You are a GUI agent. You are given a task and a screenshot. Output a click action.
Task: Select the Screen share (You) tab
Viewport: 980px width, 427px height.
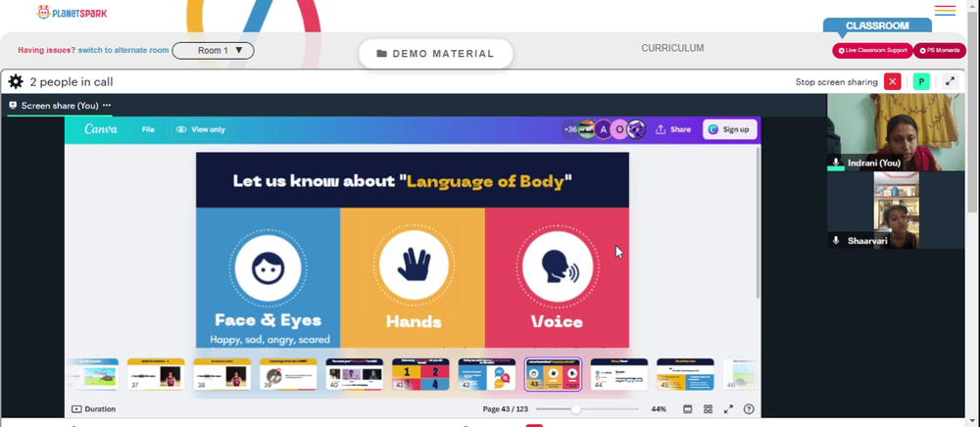60,106
